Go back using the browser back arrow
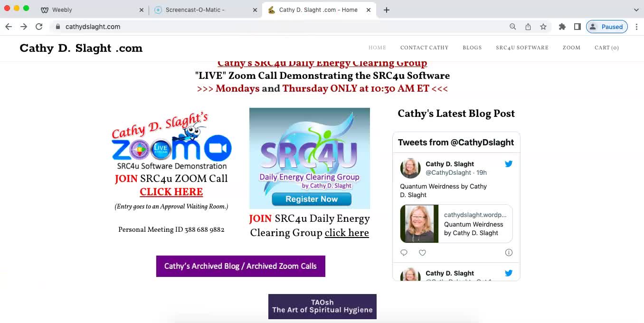Viewport: 644px width, 323px height. click(9, 27)
